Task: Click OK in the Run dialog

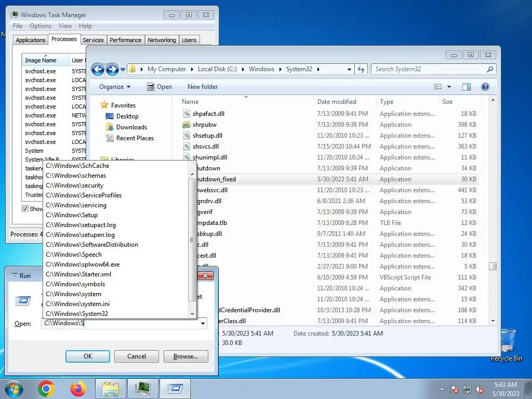Action: 87,356
